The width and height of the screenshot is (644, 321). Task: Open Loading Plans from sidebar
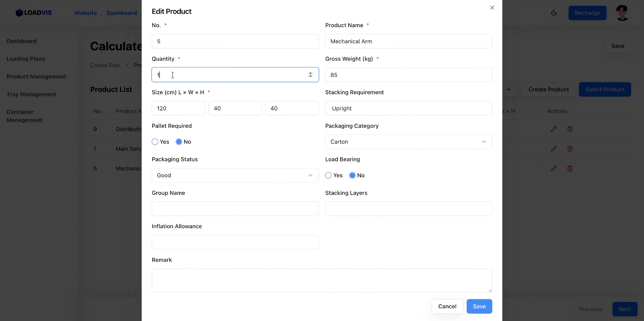click(26, 59)
